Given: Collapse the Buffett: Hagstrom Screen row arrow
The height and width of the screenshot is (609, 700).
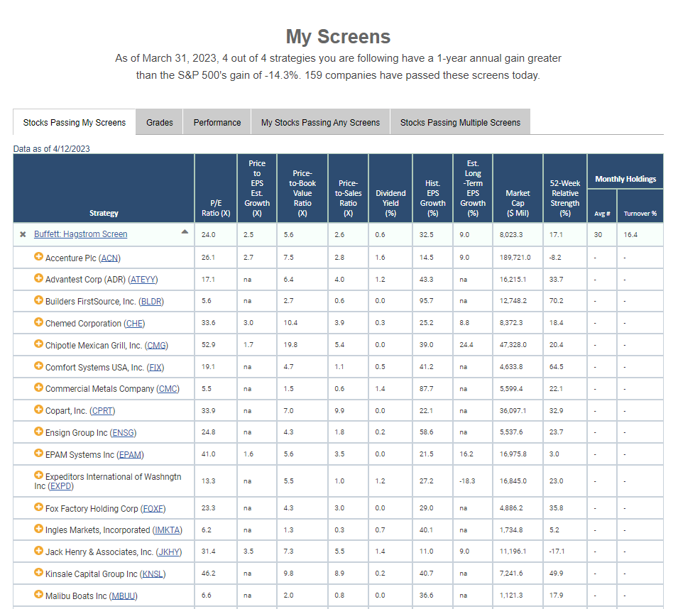Looking at the screenshot, I should (185, 231).
